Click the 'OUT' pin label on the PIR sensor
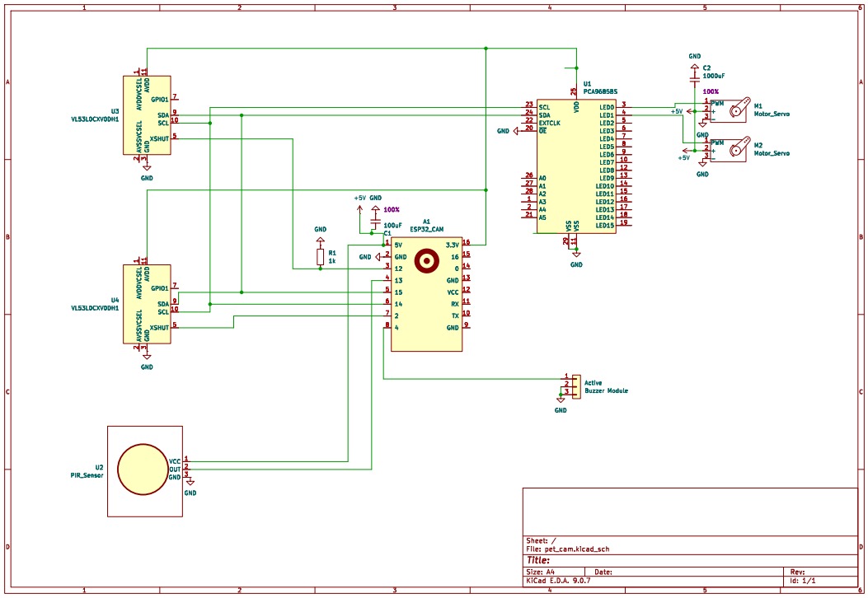This screenshot has width=868, height=598. pyautogui.click(x=175, y=470)
